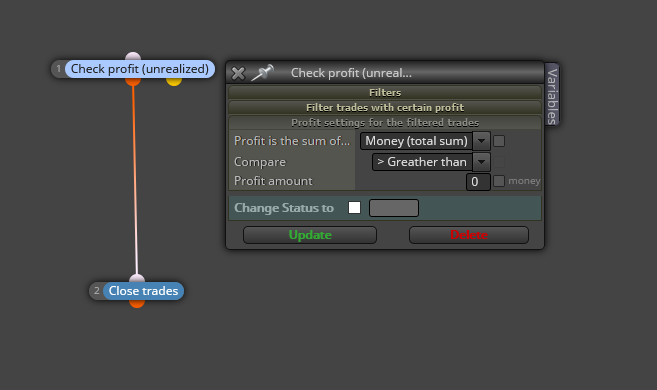
Task: Close the Check profit properties panel
Action: [238, 73]
